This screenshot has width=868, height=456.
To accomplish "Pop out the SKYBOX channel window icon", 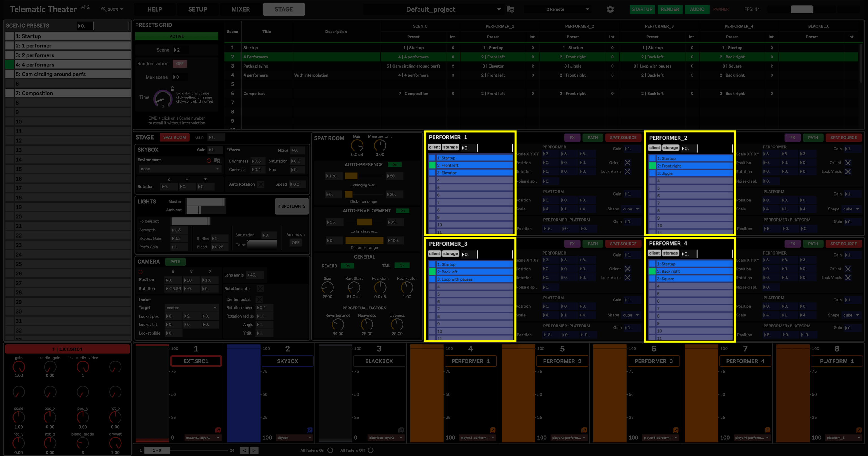I will coord(310,430).
